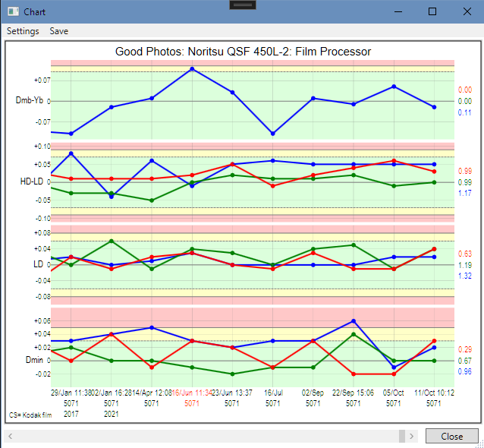Click the blue 1.32 value beside LD chart
484x448 pixels.
point(464,276)
